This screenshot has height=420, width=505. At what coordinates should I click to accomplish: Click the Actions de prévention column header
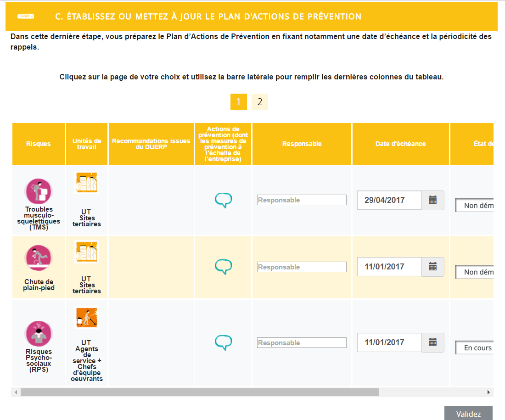(x=223, y=144)
